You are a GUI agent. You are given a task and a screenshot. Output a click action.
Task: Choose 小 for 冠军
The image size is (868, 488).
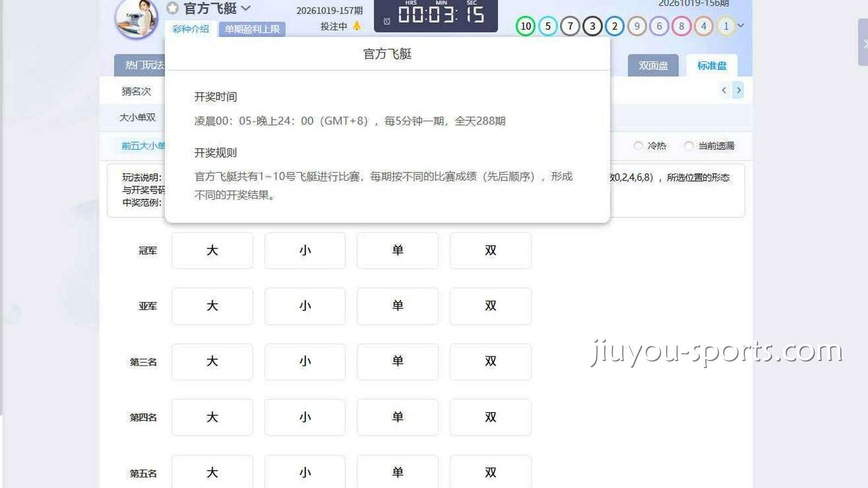[305, 251]
